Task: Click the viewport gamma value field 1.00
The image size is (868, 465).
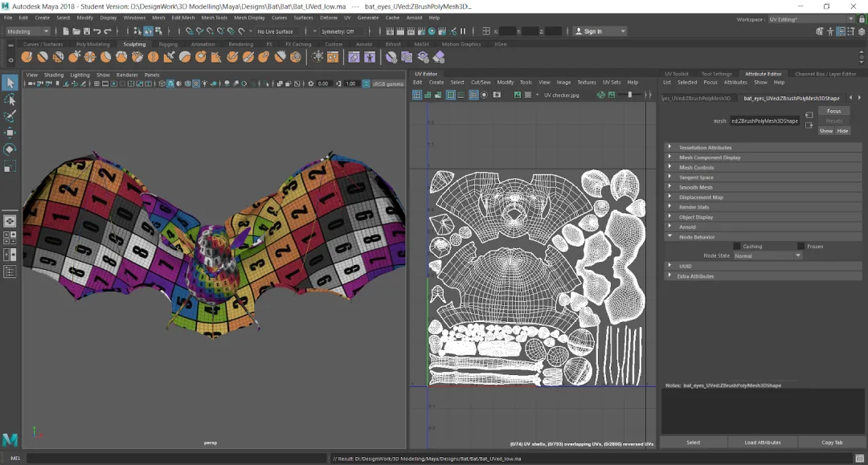Action: coord(350,84)
